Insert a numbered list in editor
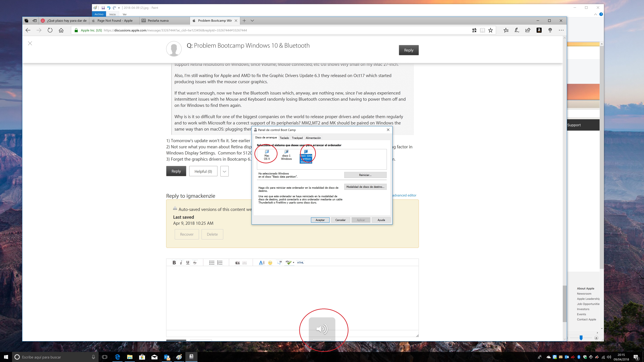This screenshot has width=644, height=362. [220, 263]
